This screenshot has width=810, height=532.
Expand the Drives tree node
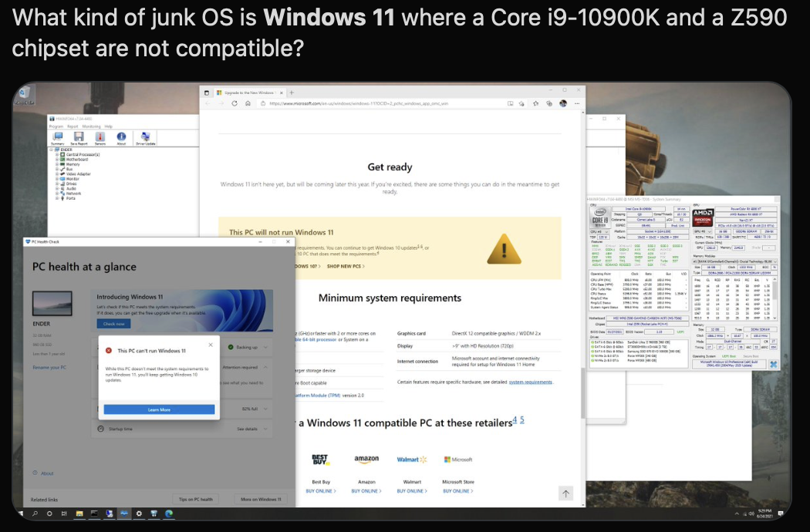click(x=57, y=184)
